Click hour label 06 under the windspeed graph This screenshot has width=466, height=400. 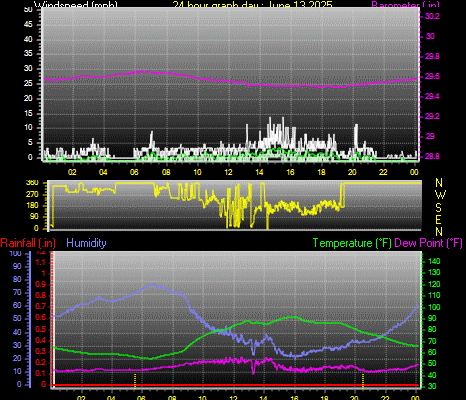[x=134, y=172]
